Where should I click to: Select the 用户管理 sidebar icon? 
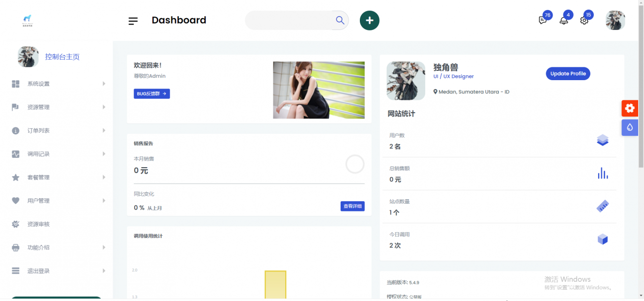[15, 200]
